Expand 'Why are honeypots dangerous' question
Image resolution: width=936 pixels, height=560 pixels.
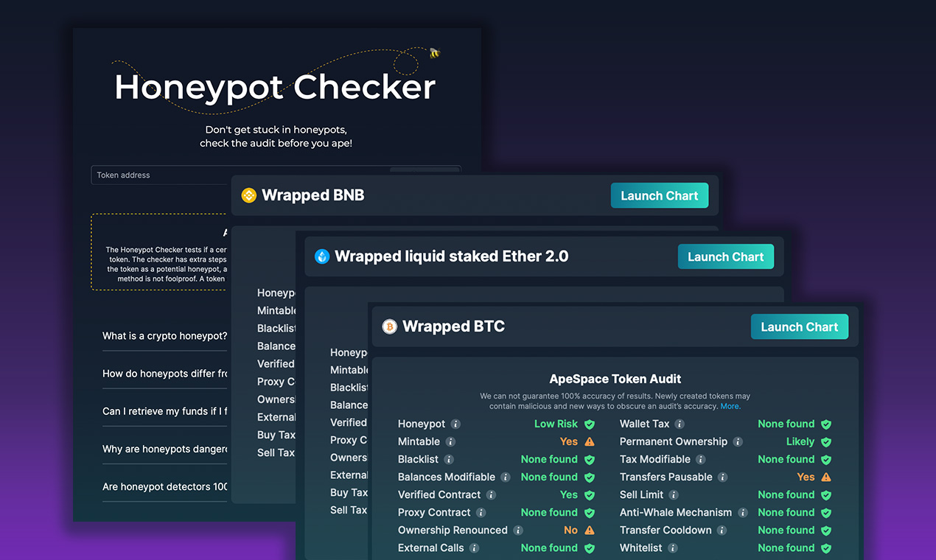pyautogui.click(x=165, y=449)
